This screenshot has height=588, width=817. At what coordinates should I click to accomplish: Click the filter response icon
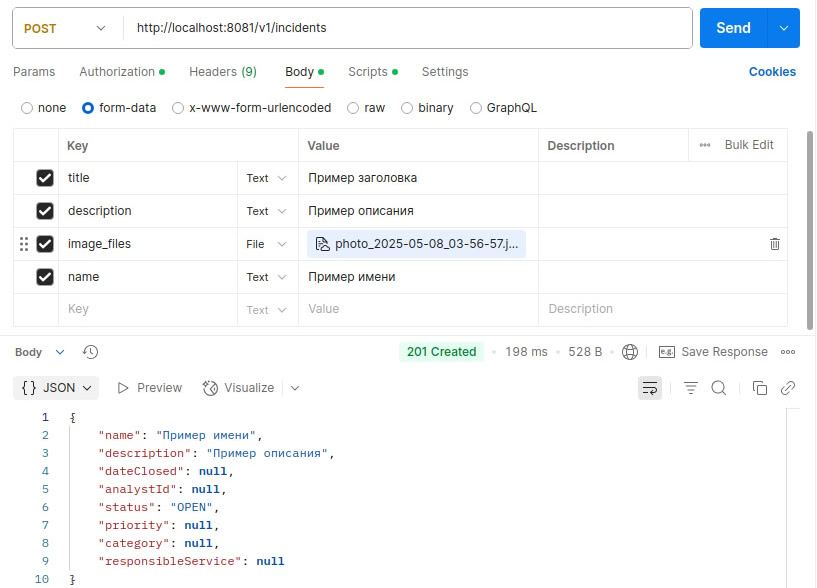[691, 388]
